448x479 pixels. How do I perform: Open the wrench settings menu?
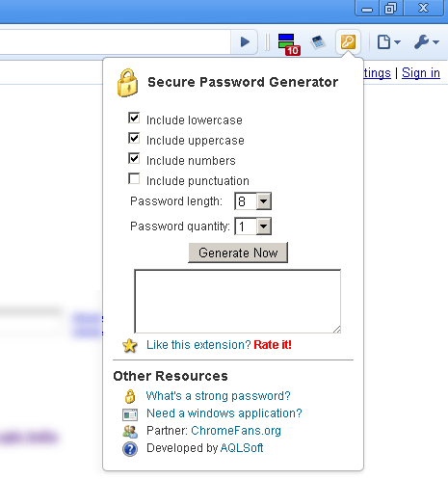[x=427, y=42]
